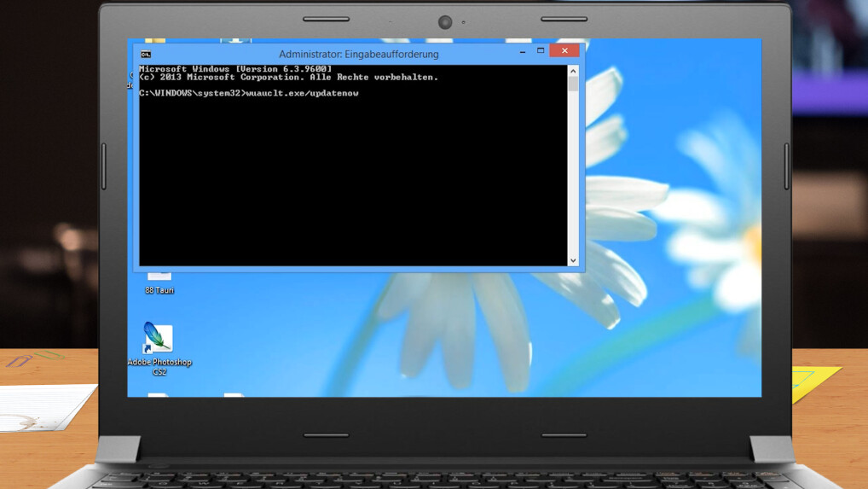Open the Command Prompt system menu icon
This screenshot has width=868, height=489.
146,55
